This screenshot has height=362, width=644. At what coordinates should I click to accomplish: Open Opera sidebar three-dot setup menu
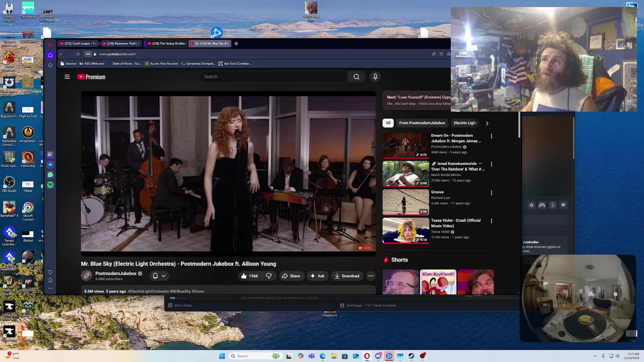[x=50, y=288]
